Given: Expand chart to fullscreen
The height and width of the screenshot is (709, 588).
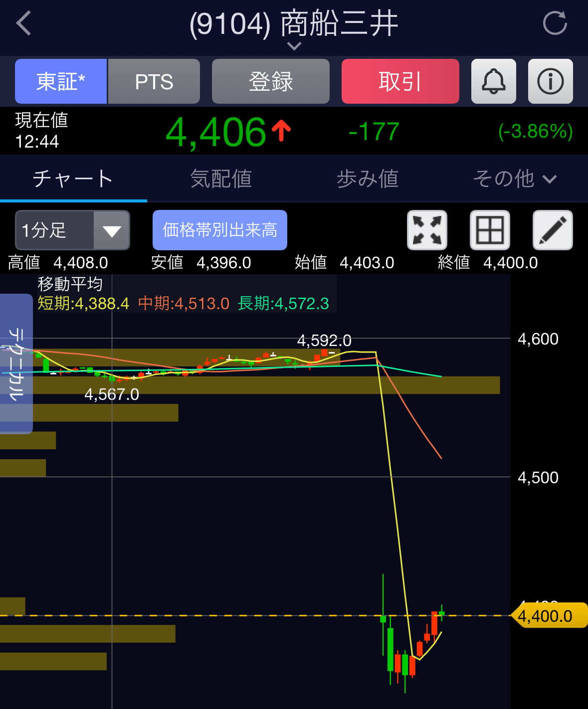Looking at the screenshot, I should tap(427, 230).
